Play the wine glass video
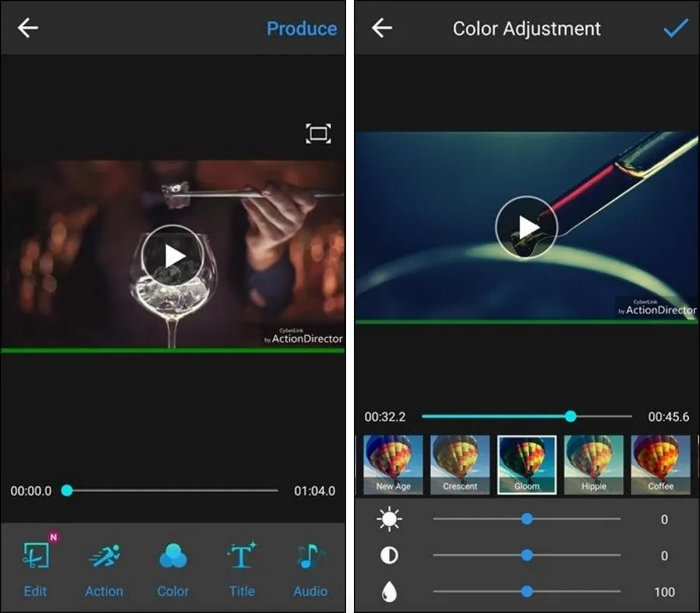Image resolution: width=700 pixels, height=613 pixels. (171, 255)
